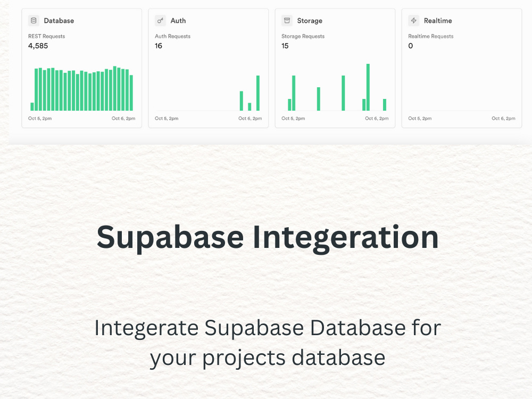Click Realtime chart's Oct 5, 2pm label

(x=420, y=119)
